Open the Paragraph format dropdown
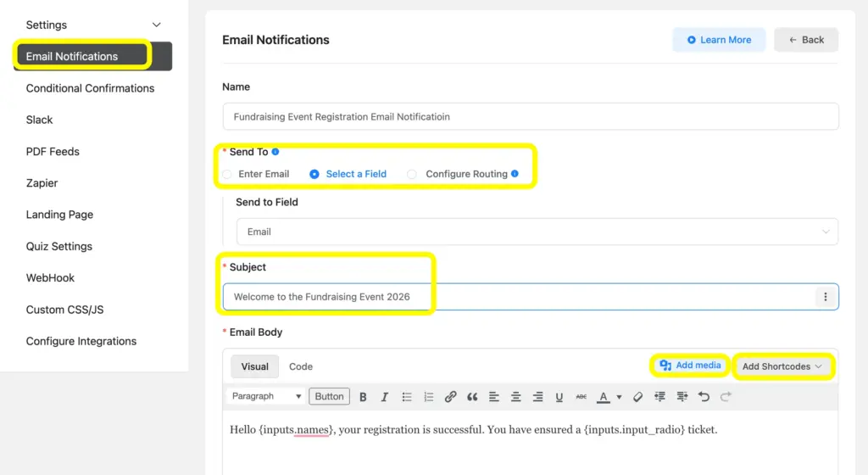Screen dimensions: 868x475 pos(265,396)
